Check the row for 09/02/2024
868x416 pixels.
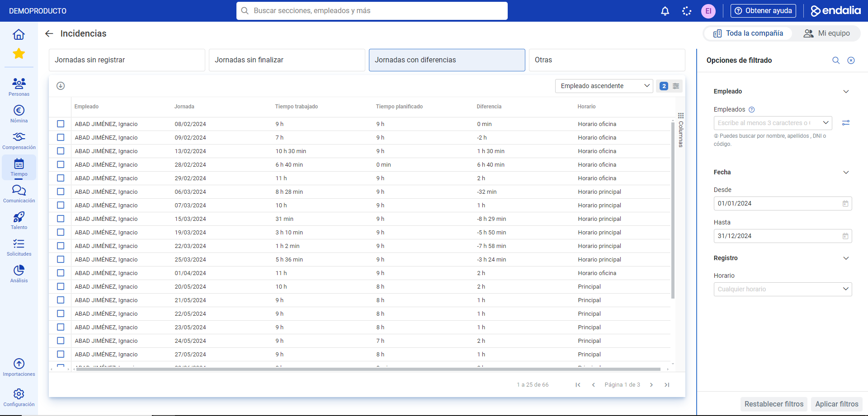[61, 137]
